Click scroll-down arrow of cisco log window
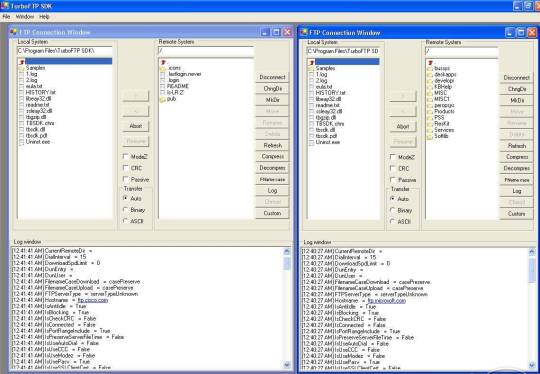 point(287,364)
